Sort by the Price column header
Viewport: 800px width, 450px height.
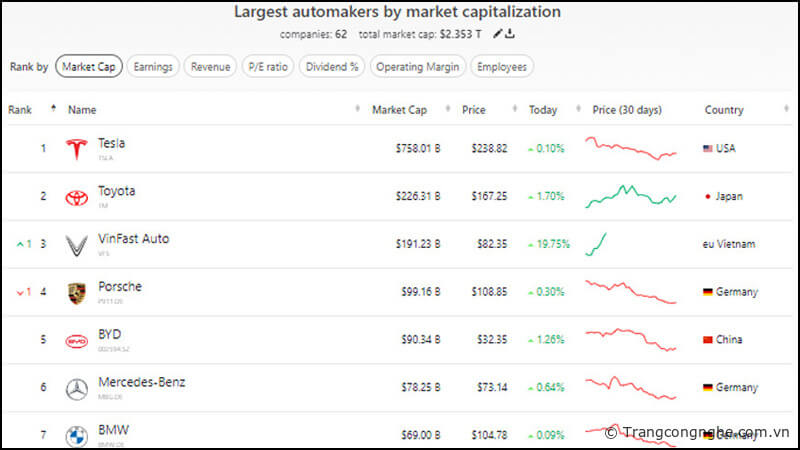[474, 109]
